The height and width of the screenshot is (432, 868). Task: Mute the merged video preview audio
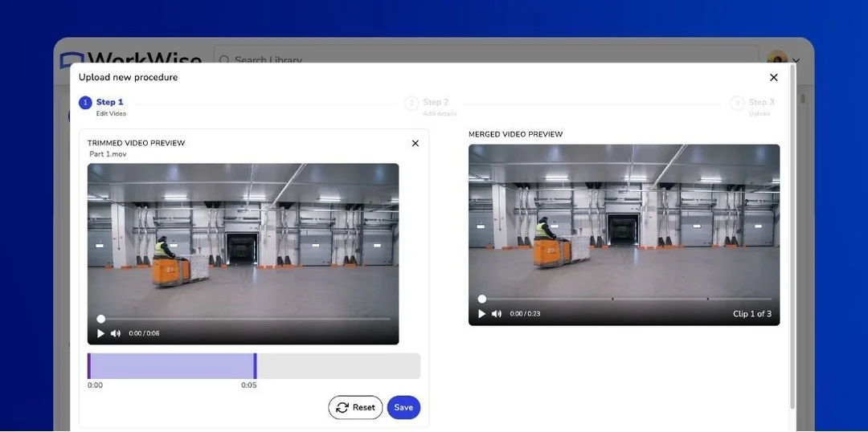tap(497, 314)
